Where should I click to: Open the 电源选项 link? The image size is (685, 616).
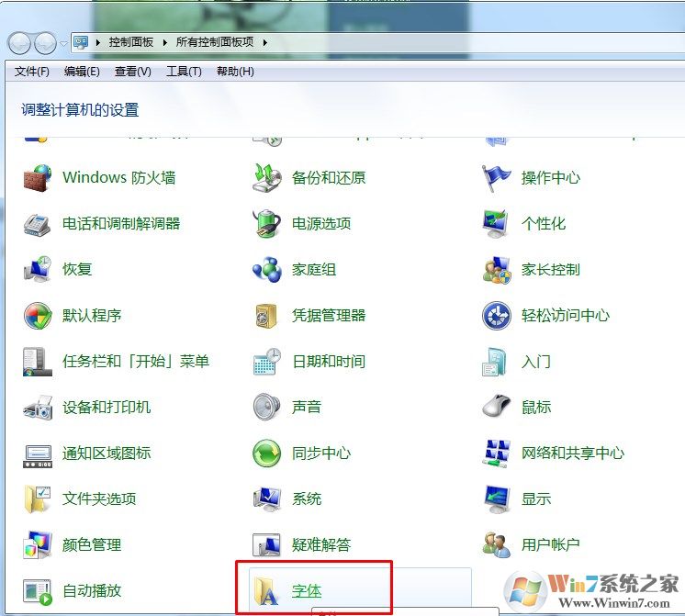point(321,224)
